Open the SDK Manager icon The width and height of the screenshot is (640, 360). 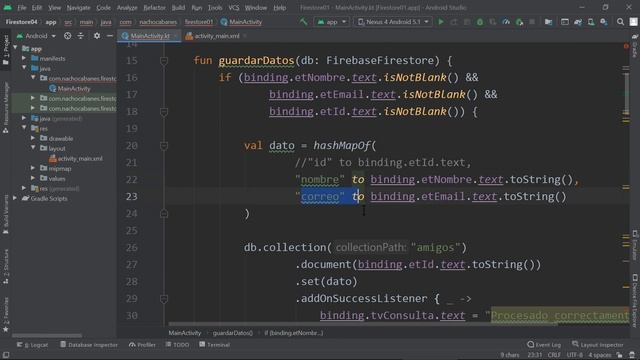[x=604, y=22]
